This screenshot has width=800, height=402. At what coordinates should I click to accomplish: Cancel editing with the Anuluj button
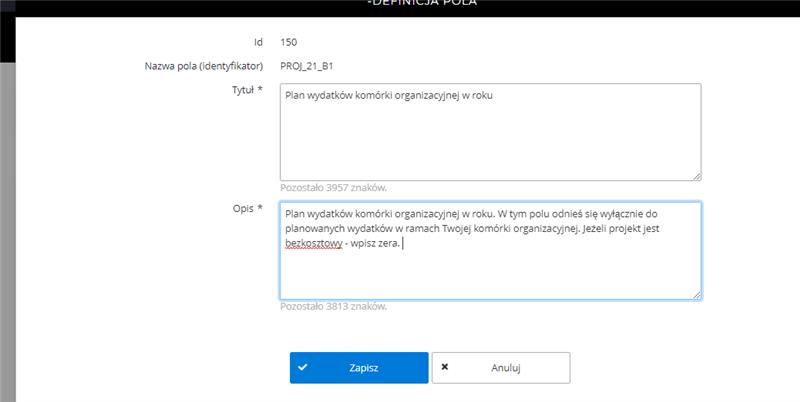click(501, 367)
